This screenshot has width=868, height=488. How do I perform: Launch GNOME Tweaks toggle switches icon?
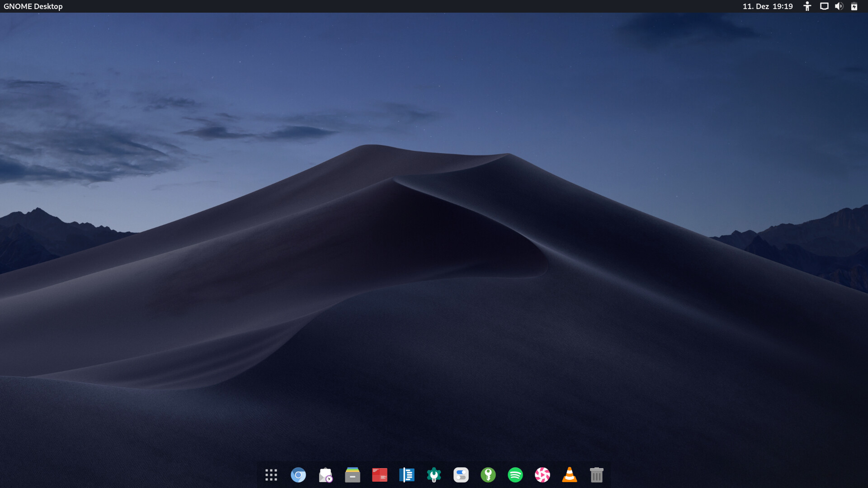click(x=461, y=475)
